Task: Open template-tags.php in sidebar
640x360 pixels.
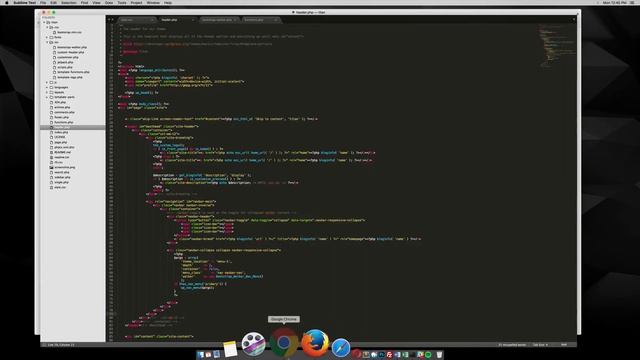Action: [x=70, y=77]
